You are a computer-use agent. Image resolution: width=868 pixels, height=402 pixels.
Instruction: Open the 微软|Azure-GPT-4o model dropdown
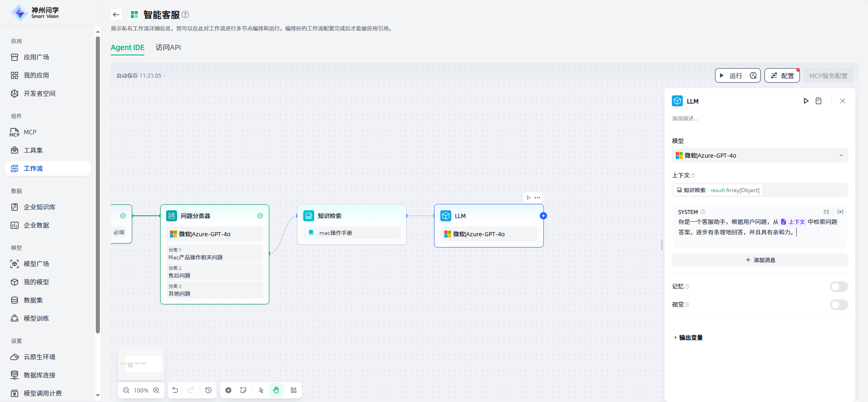click(759, 155)
